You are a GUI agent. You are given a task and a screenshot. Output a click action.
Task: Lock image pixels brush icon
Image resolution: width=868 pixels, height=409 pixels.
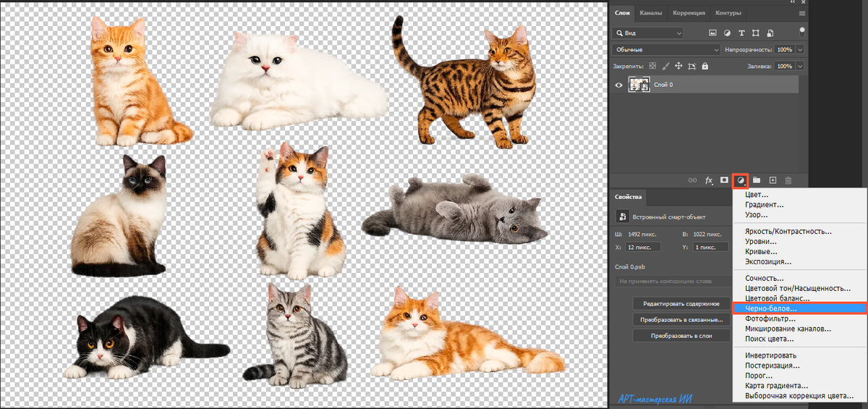click(666, 66)
